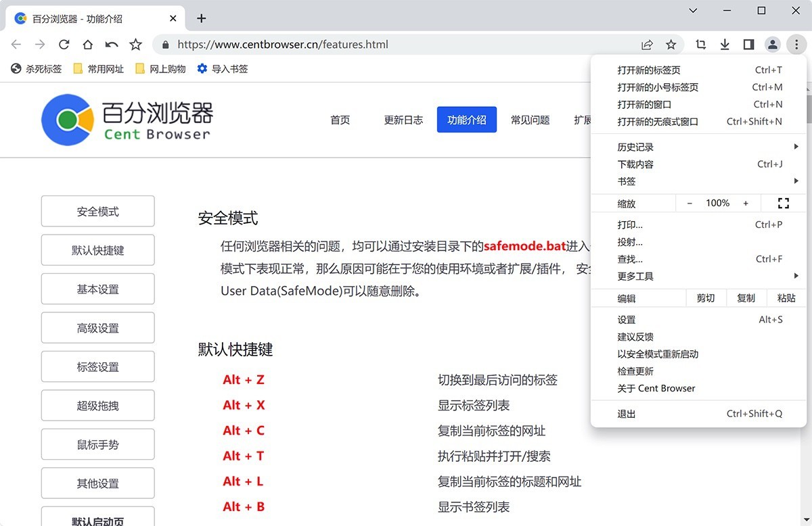Click the crop screenshot icon
Viewport: 812px width, 526px height.
tap(700, 45)
